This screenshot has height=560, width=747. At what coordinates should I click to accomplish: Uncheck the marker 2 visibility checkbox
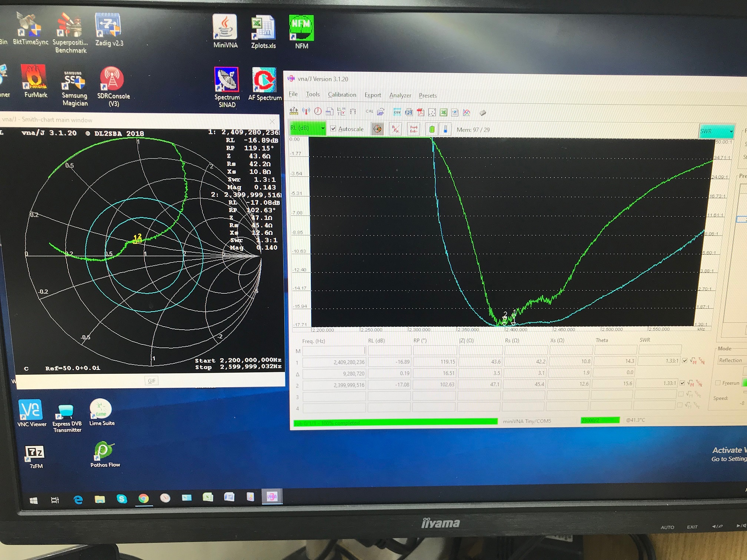pyautogui.click(x=682, y=383)
